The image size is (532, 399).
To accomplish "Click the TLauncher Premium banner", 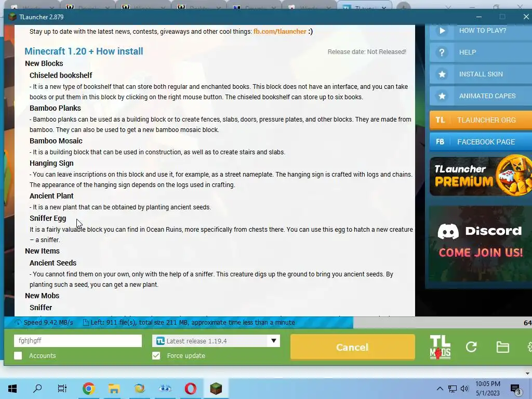I will pyautogui.click(x=481, y=176).
